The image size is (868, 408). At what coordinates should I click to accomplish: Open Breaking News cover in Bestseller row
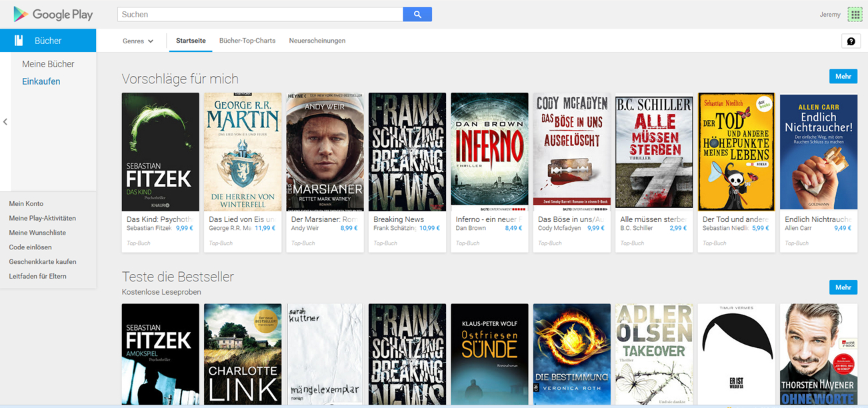407,354
